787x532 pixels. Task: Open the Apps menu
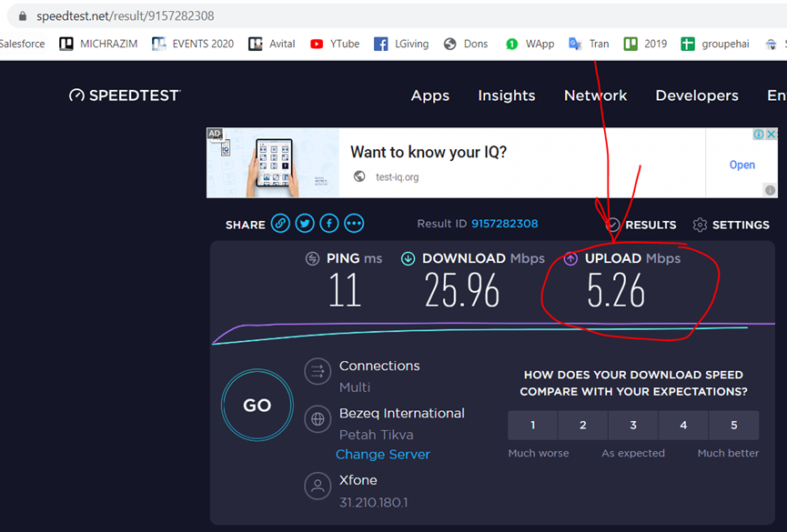point(429,95)
